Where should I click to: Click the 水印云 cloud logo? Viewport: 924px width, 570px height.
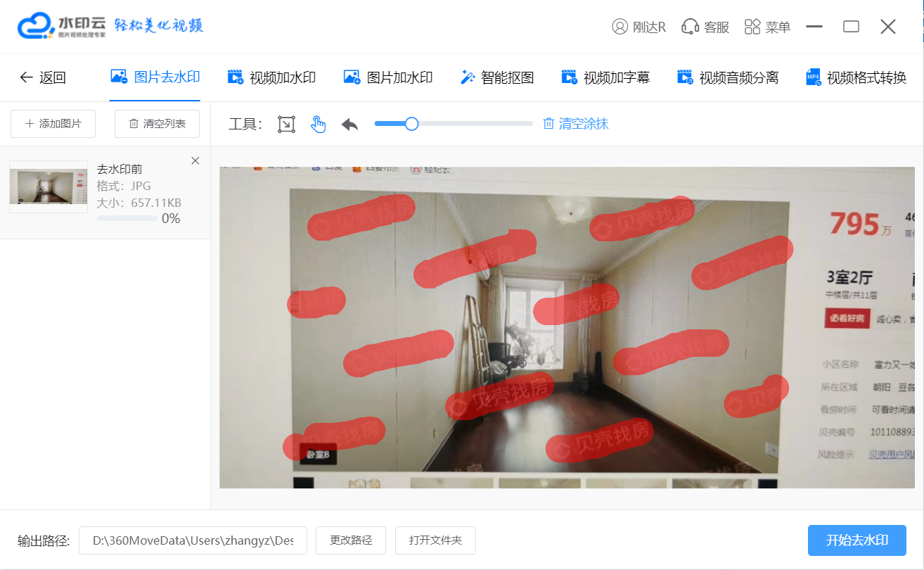[x=37, y=27]
